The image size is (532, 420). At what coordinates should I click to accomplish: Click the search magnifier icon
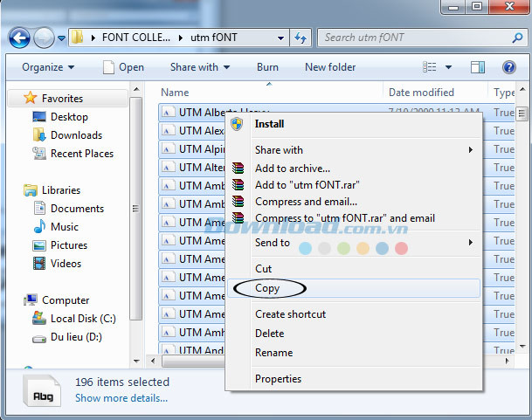pyautogui.click(x=517, y=38)
